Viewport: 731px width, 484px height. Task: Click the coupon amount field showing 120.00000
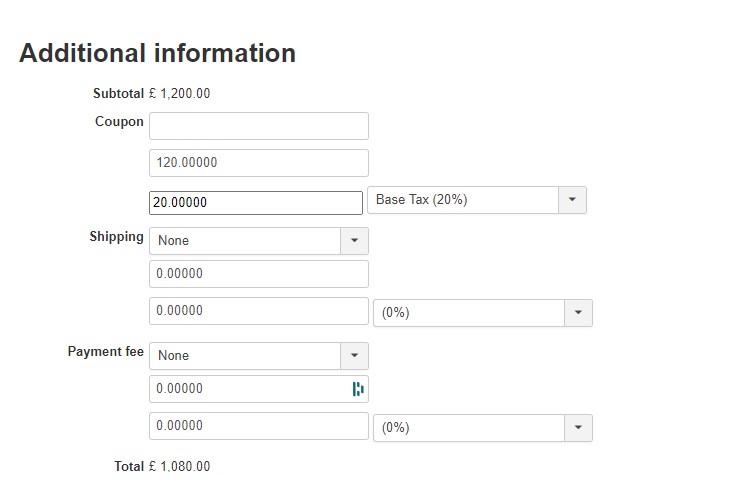point(258,163)
